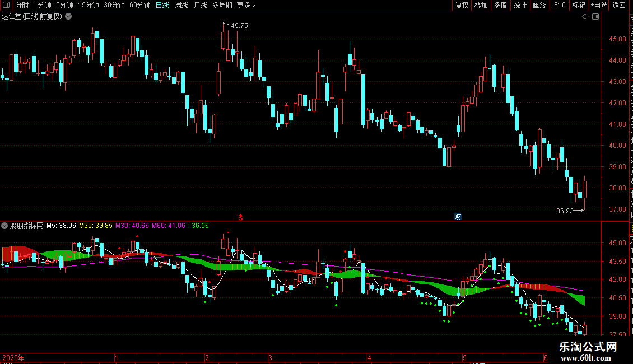Select the 日线 daily period
633x364 pixels.
click(x=162, y=5)
